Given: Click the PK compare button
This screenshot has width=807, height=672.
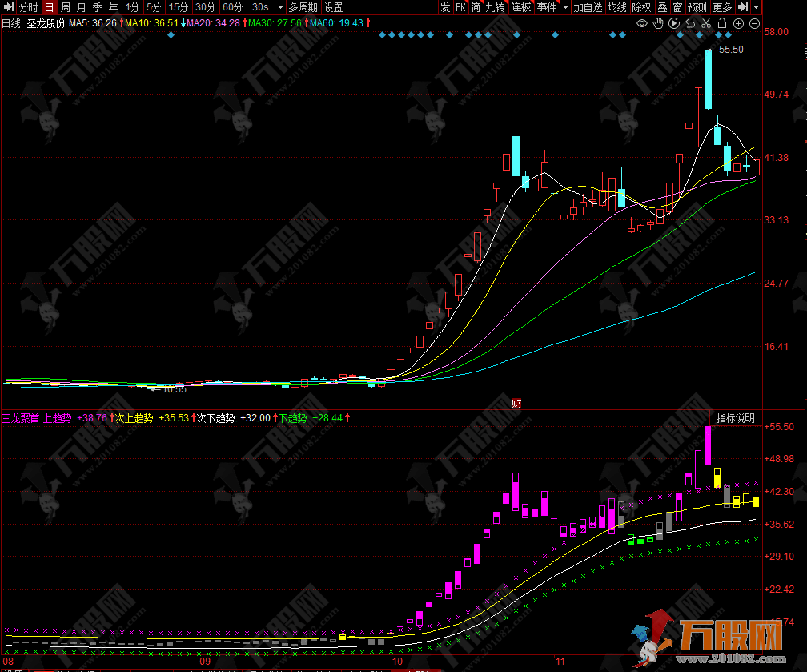Looking at the screenshot, I should [x=460, y=7].
